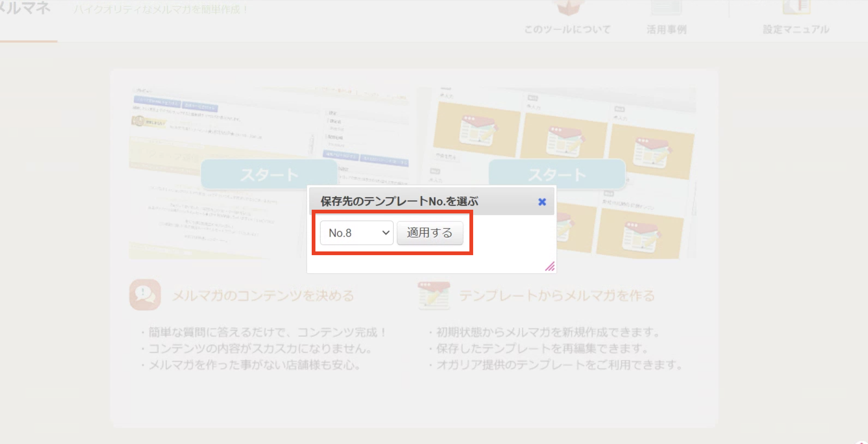Close the 保存先のテンプレートNo.を選ぶ dialog
This screenshot has width=868, height=444.
point(542,202)
